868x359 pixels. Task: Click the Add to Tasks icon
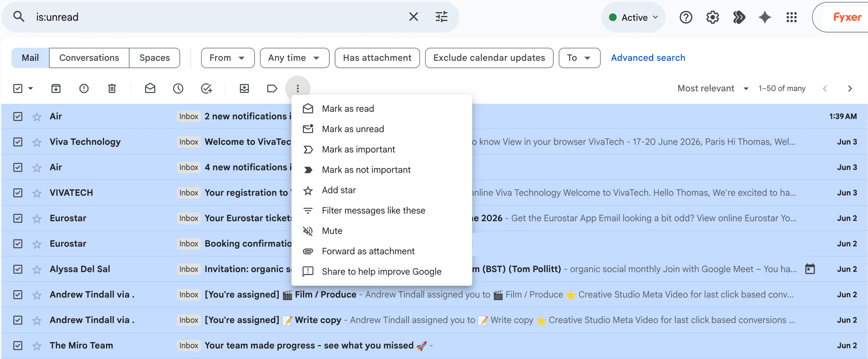tap(206, 88)
